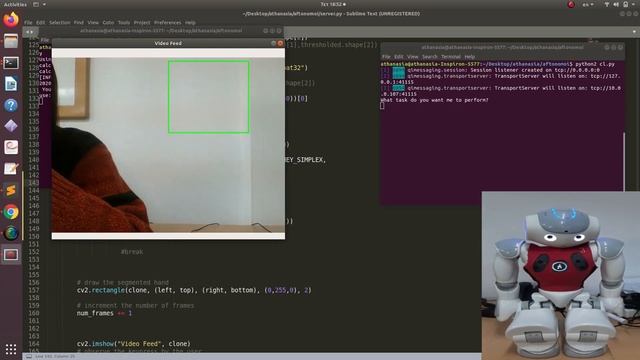
Task: Expand the system menu arrow in top bar
Action: click(x=634, y=4)
